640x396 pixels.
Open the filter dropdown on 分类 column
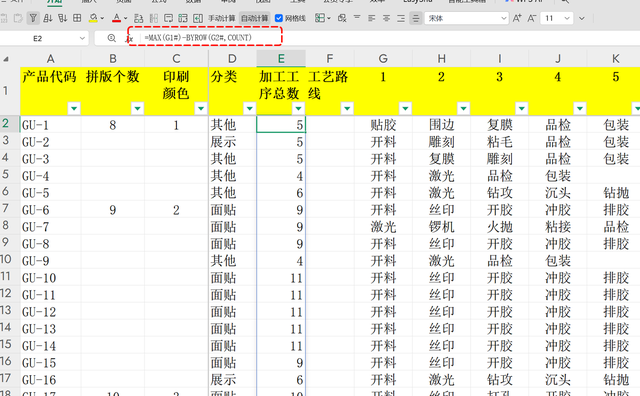[x=249, y=108]
